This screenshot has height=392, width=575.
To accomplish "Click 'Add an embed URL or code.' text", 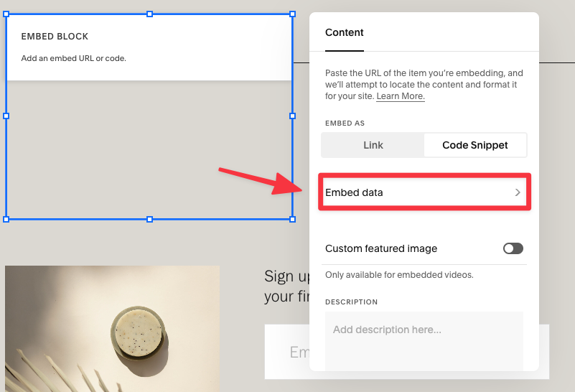I will tap(73, 58).
